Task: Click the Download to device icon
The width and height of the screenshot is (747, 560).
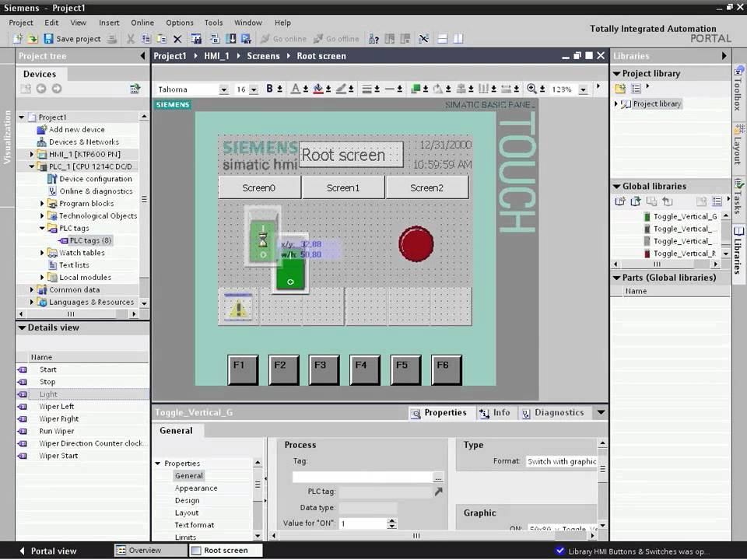Action: 230,39
